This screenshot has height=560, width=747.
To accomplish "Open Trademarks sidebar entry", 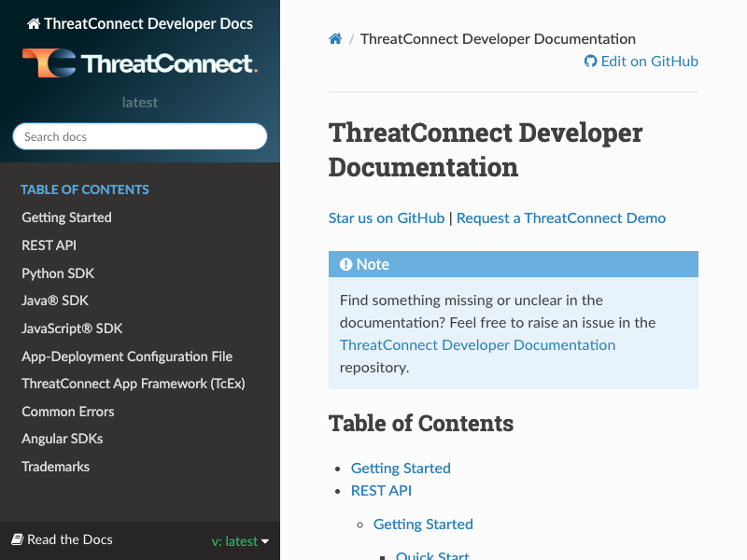I will click(56, 467).
